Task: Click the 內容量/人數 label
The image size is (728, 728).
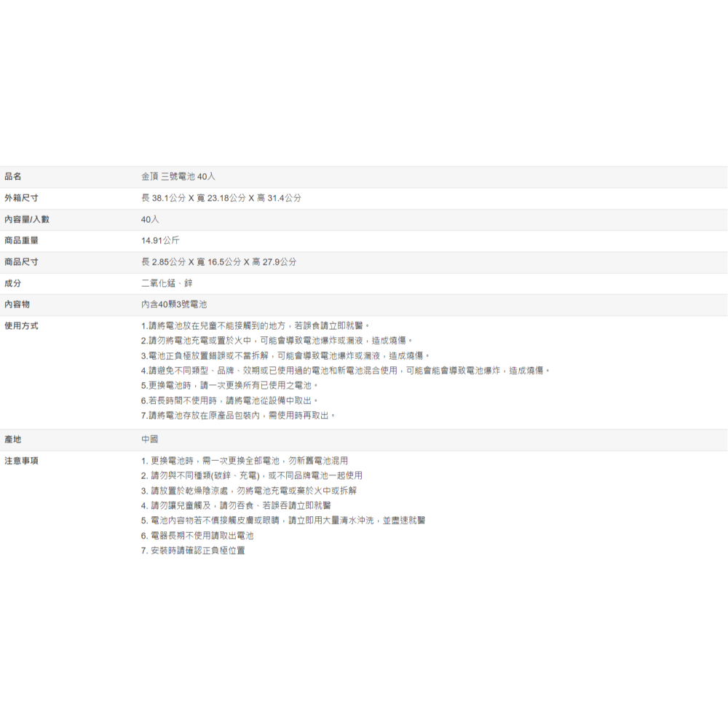Action: tap(26, 219)
